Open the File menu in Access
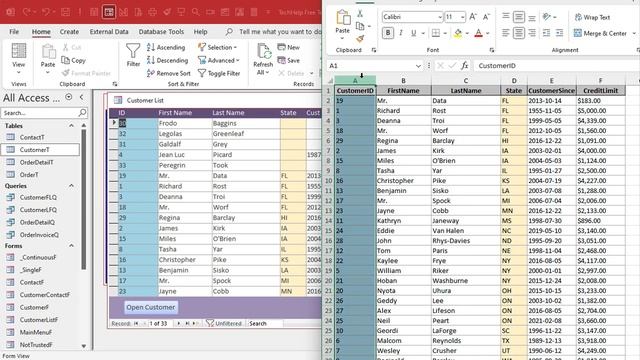This screenshot has height=360, width=640. (x=14, y=31)
